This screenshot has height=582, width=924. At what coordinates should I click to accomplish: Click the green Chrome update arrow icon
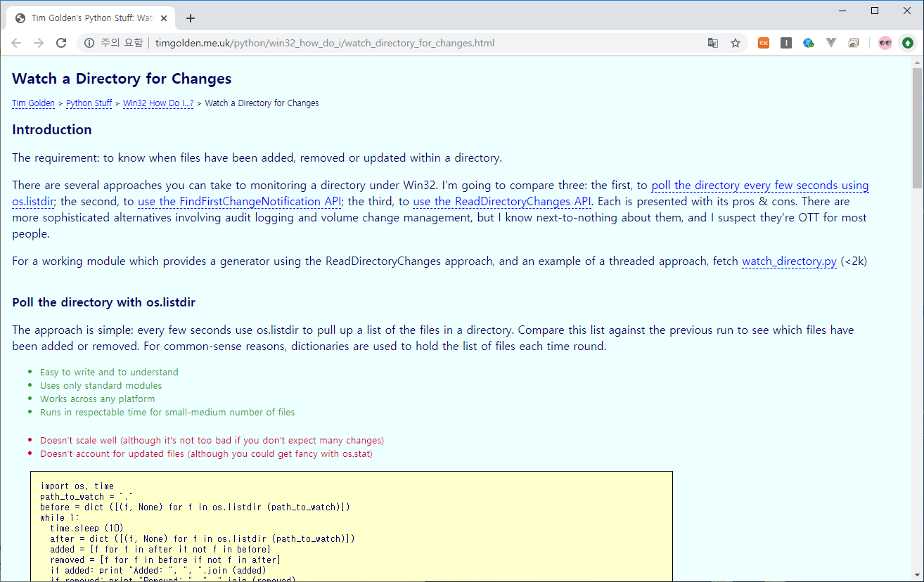pos(908,43)
